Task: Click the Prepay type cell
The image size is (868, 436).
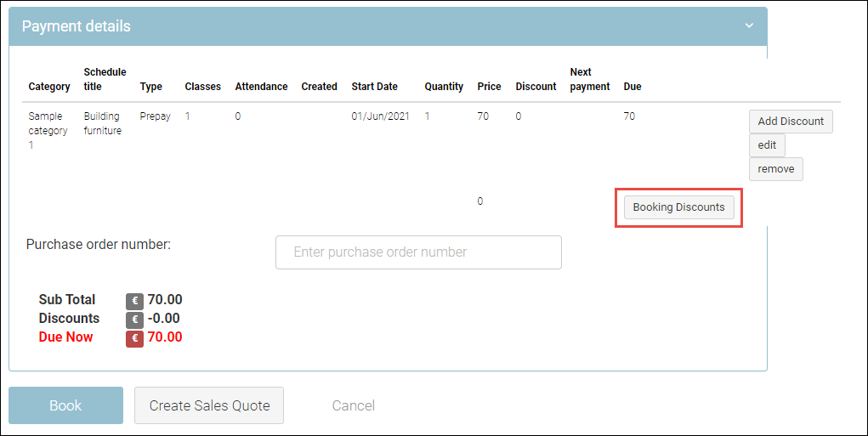Action: coord(155,116)
